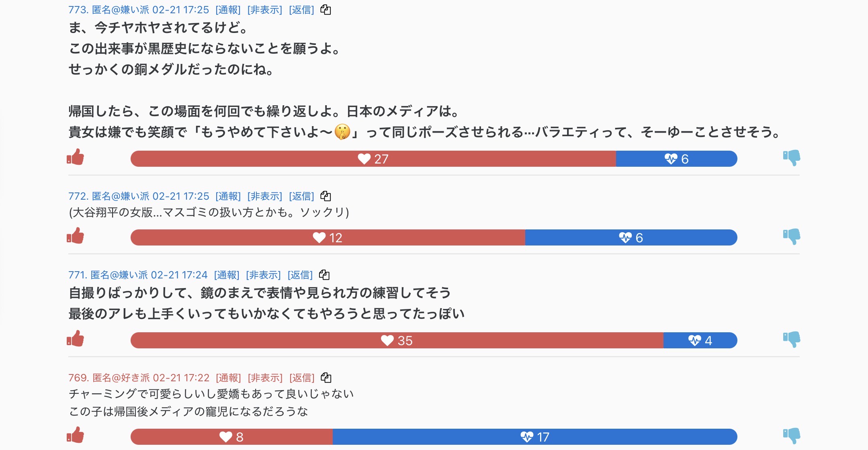Screen dimensions: 868x450
Task: Reply to comment 771 via 返信
Action: tap(300, 275)
